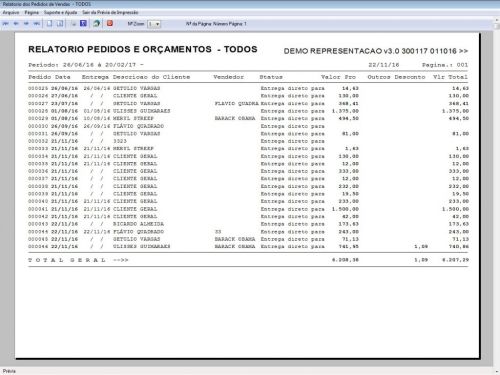Screen dimensions: 500x375
Task: Select order number 000334
Action: 38,156
